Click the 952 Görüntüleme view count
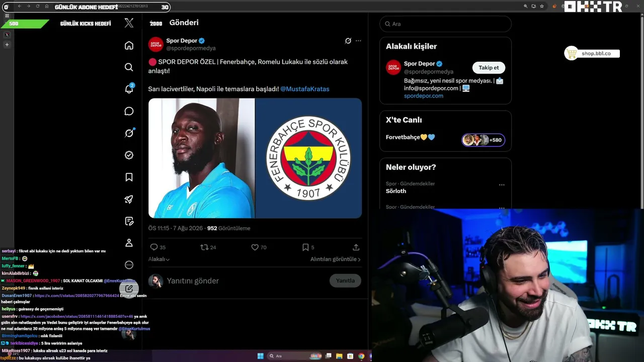 click(228, 228)
